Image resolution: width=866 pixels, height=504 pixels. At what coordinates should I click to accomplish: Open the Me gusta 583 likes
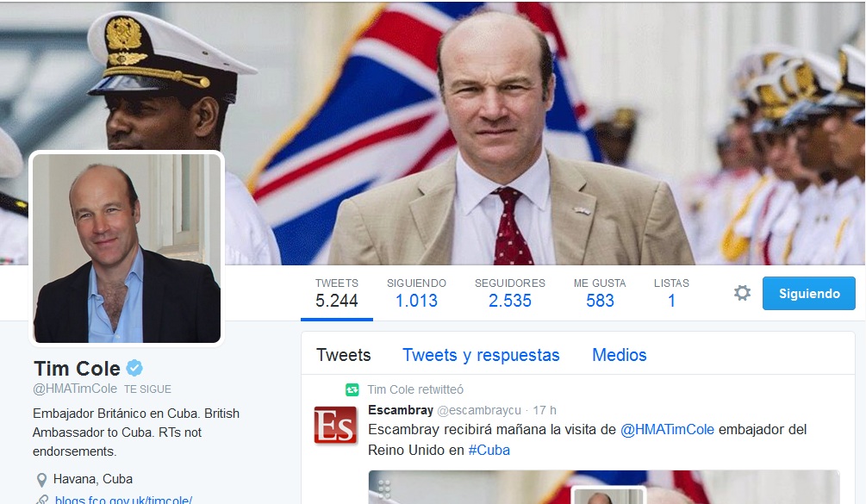tap(600, 293)
